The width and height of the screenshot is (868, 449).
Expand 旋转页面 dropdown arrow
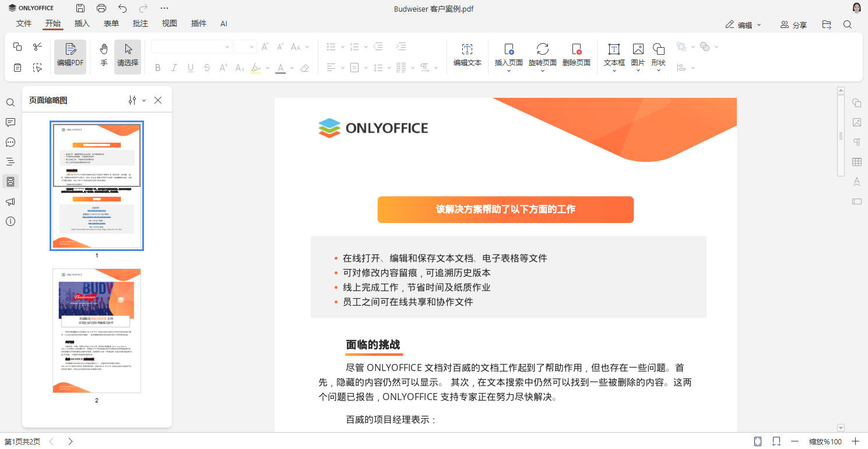(543, 71)
